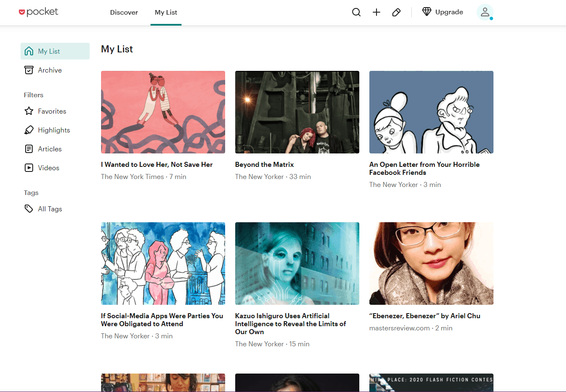The image size is (566, 392).
Task: Open the search magnifier icon
Action: click(356, 12)
